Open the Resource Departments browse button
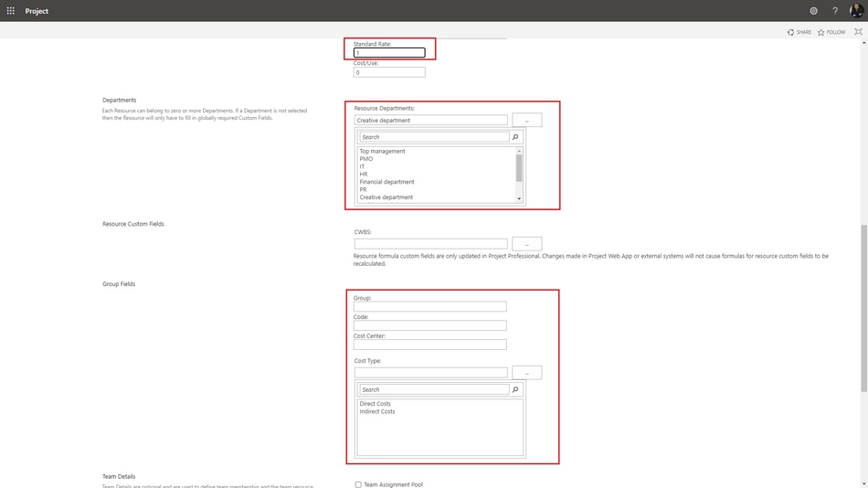868x488 pixels. 527,121
